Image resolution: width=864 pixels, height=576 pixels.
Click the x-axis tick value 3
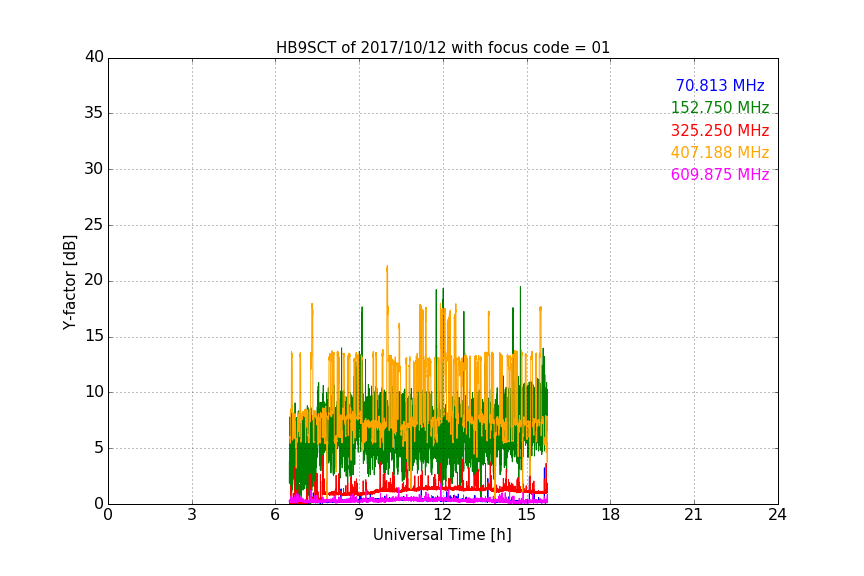pos(192,515)
